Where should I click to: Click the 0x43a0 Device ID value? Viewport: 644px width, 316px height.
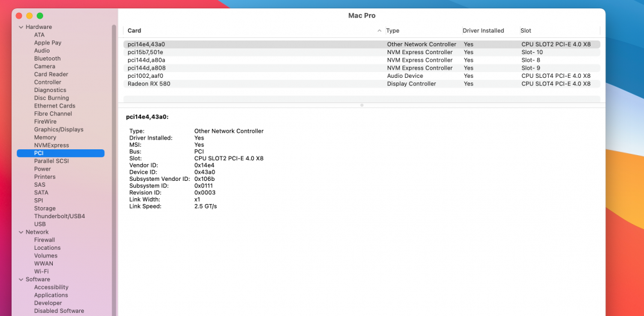205,172
